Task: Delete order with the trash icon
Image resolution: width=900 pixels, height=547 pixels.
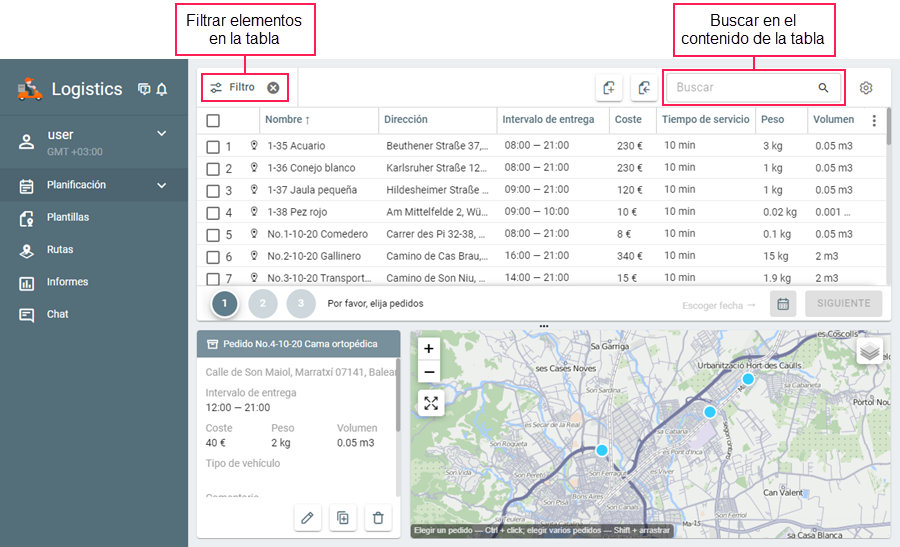Action: point(378,518)
